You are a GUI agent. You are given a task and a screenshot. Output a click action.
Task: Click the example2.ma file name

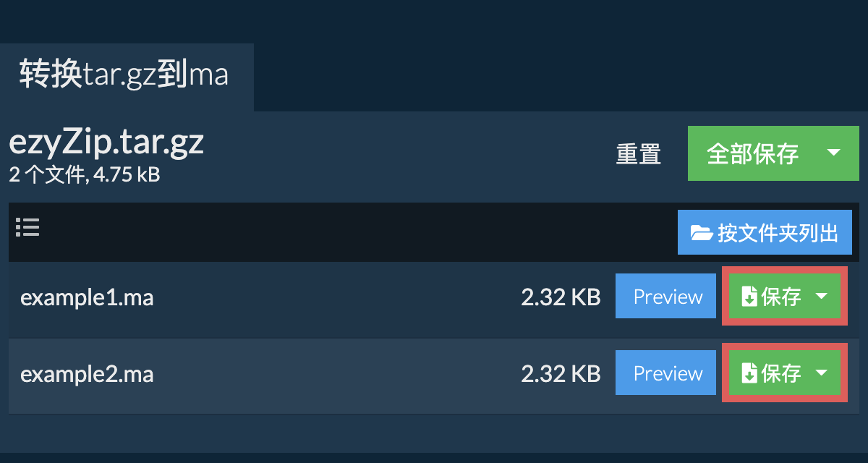point(87,374)
